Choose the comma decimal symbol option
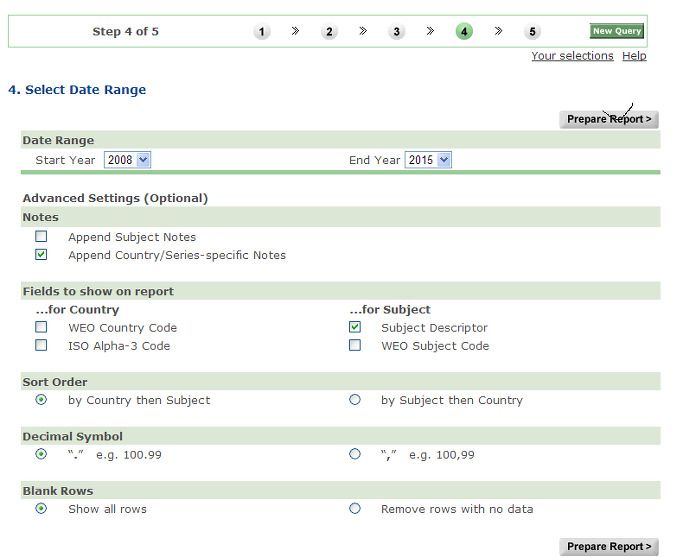This screenshot has height=557, width=683. tap(355, 454)
